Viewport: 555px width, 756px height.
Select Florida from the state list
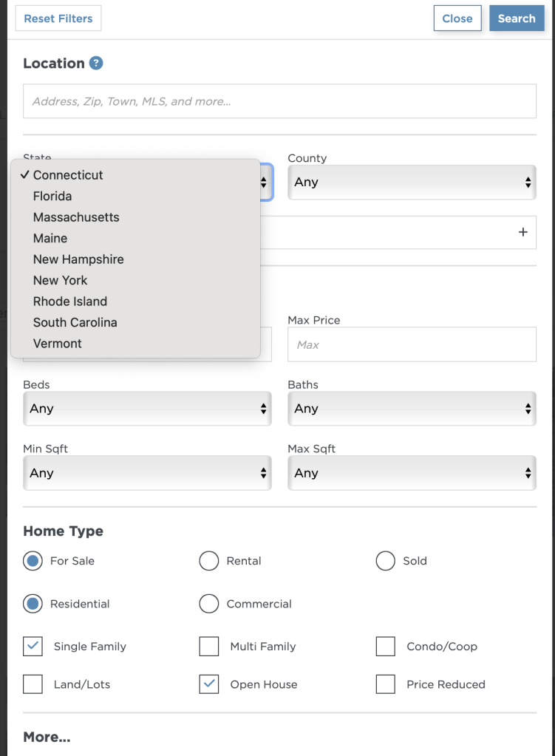[x=52, y=197]
